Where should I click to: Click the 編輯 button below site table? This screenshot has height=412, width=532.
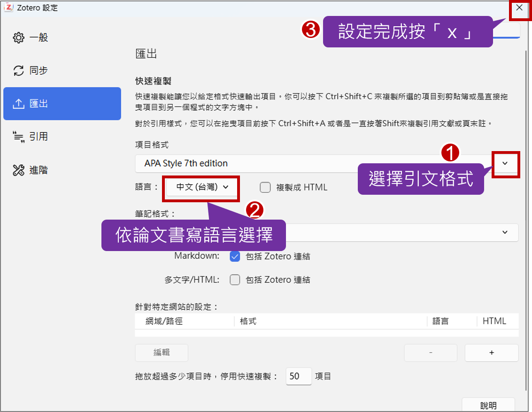pos(162,353)
